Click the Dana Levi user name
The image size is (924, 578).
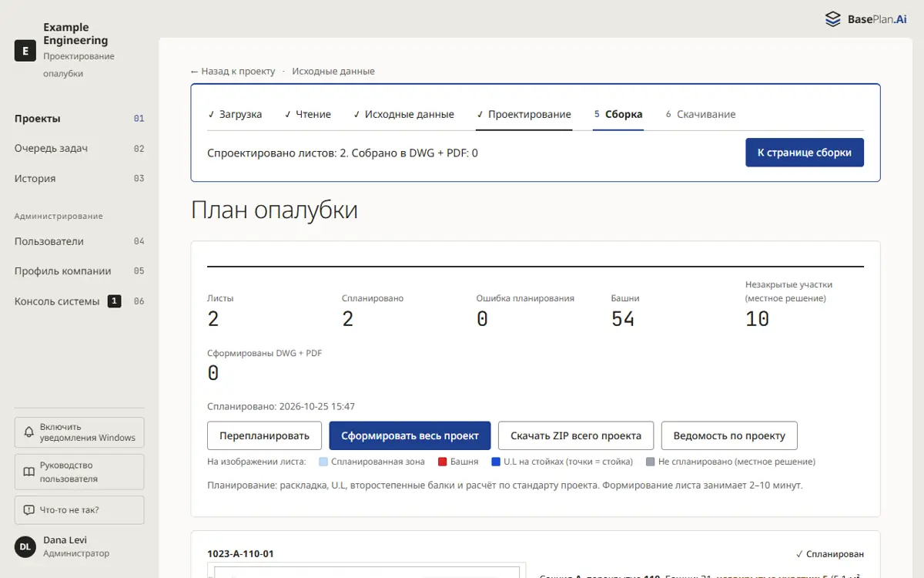tap(65, 540)
